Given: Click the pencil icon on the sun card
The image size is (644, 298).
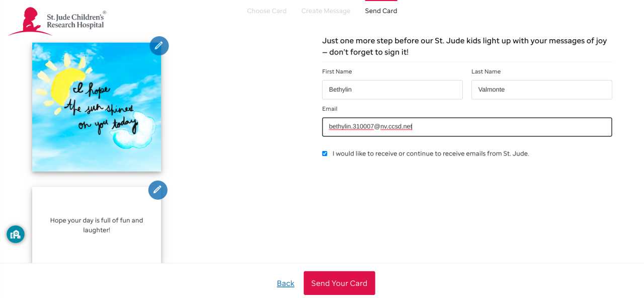Looking at the screenshot, I should coord(159,46).
